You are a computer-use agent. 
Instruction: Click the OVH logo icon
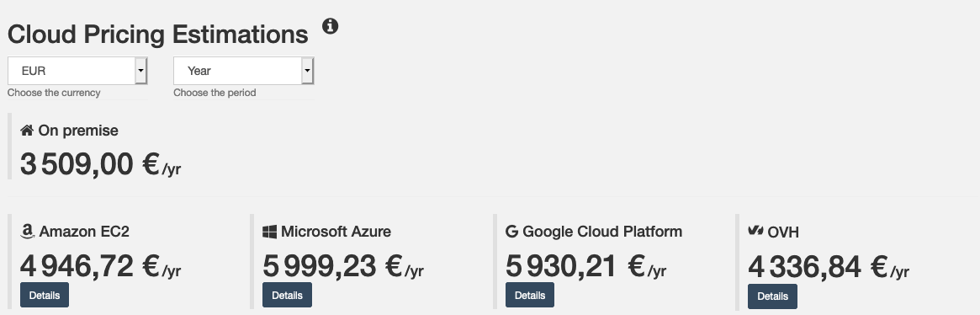pyautogui.click(x=755, y=231)
